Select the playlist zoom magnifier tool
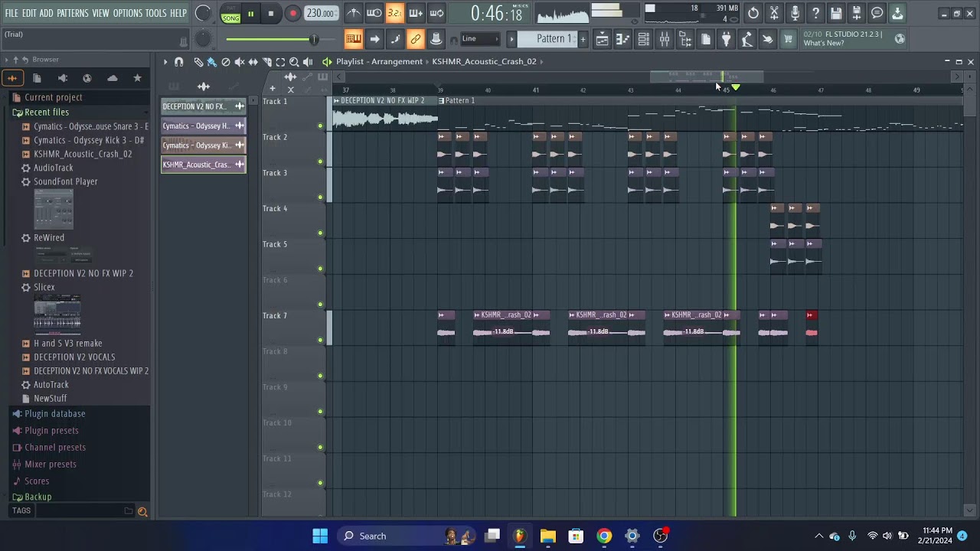The image size is (980, 551). pos(294,62)
